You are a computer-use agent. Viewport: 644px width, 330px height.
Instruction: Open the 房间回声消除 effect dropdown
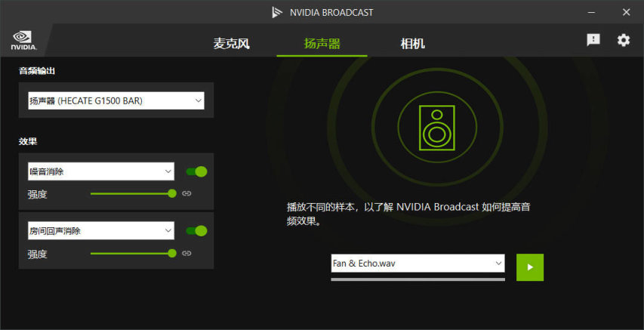click(x=101, y=230)
